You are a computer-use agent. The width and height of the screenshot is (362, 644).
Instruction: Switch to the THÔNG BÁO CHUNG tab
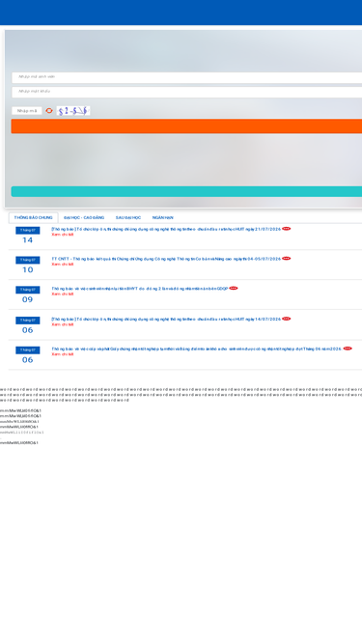point(33,217)
